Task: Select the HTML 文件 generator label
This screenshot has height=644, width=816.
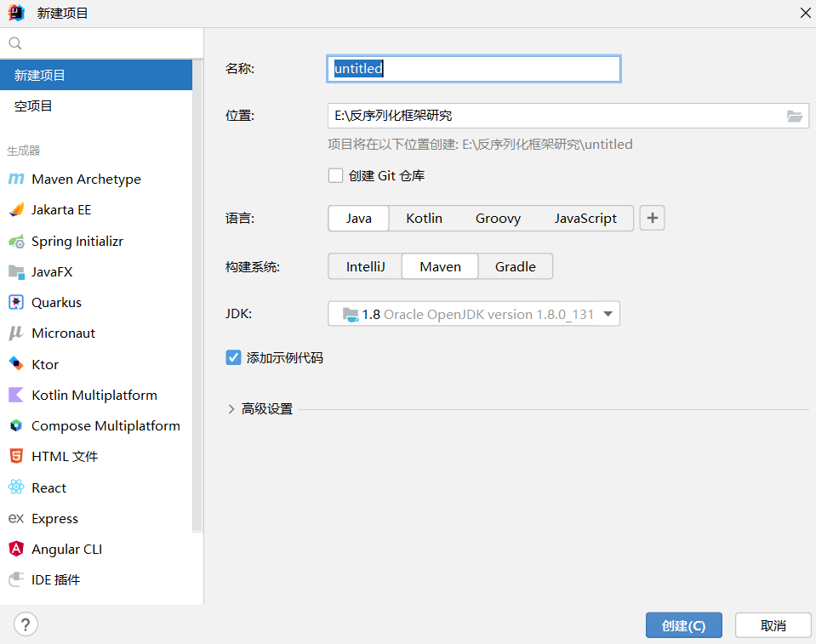Action: (x=65, y=456)
